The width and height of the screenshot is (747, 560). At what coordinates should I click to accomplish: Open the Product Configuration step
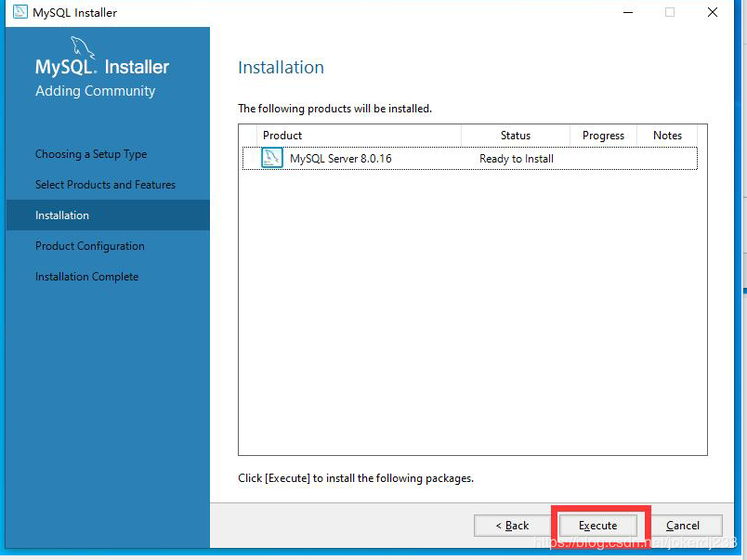click(x=90, y=246)
